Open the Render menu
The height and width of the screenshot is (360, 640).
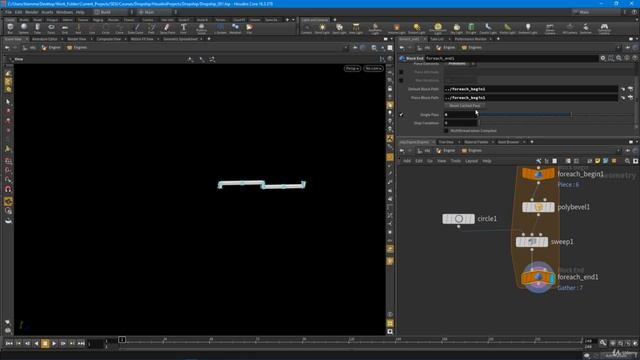(x=31, y=12)
